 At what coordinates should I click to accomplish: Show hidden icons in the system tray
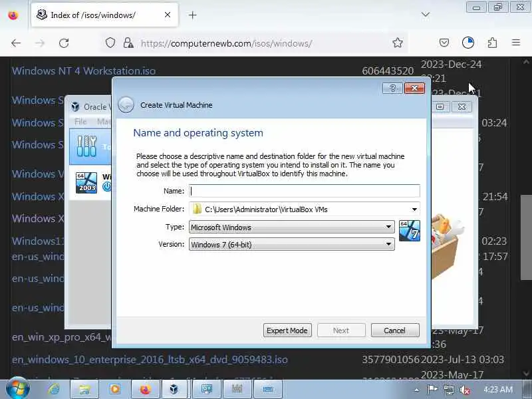[x=417, y=390]
